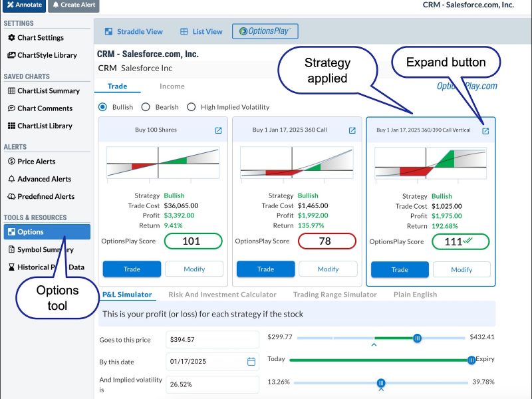Open the P&L Simulator tab
This screenshot has width=532, height=399.
coord(127,295)
